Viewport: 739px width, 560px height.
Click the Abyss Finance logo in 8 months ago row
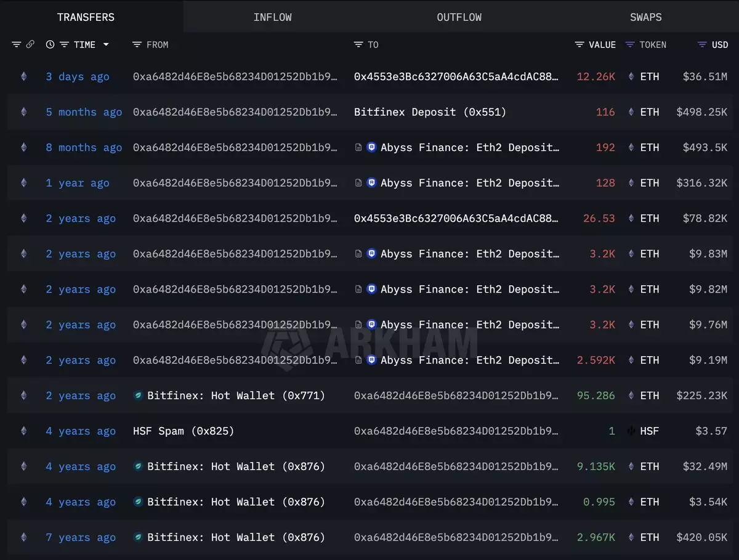(371, 148)
